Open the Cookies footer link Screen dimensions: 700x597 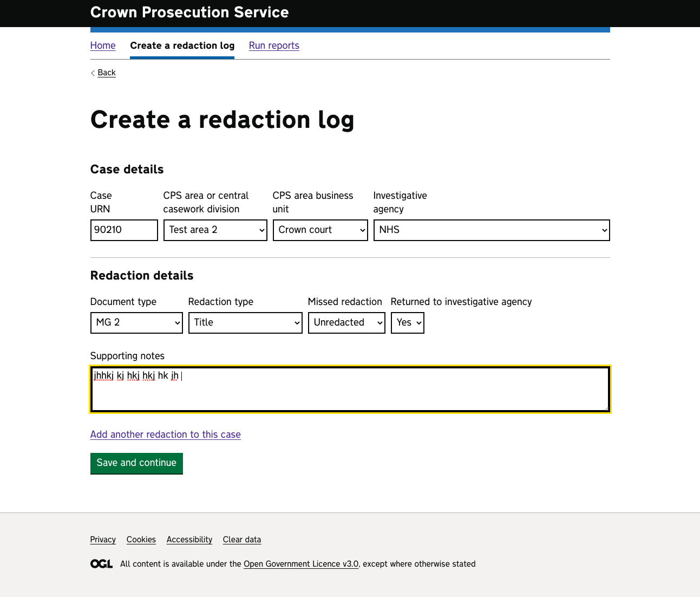tap(141, 540)
